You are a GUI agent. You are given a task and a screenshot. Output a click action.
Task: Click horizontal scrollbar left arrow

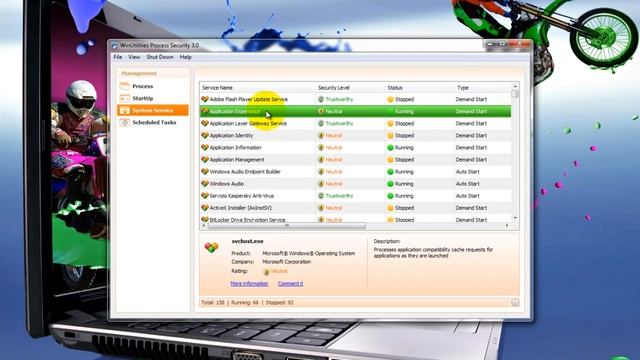204,226
